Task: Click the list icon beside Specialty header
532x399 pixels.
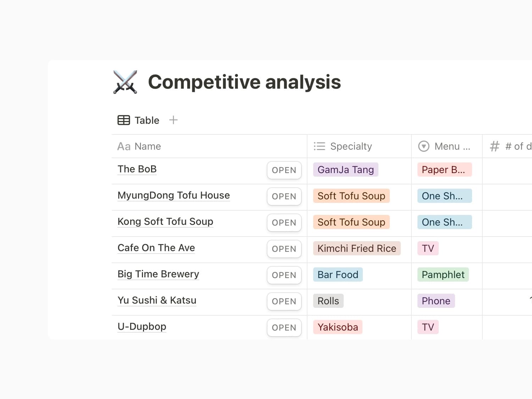Action: (x=319, y=146)
